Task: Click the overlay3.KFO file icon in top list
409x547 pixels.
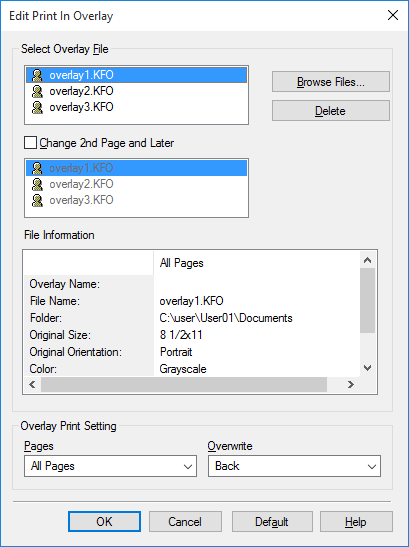Action: click(37, 107)
